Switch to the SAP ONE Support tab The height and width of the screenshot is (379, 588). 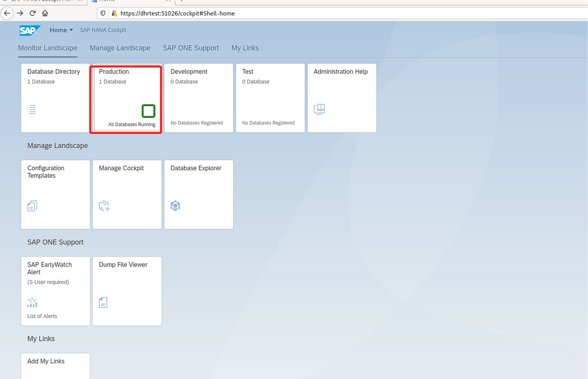(191, 48)
